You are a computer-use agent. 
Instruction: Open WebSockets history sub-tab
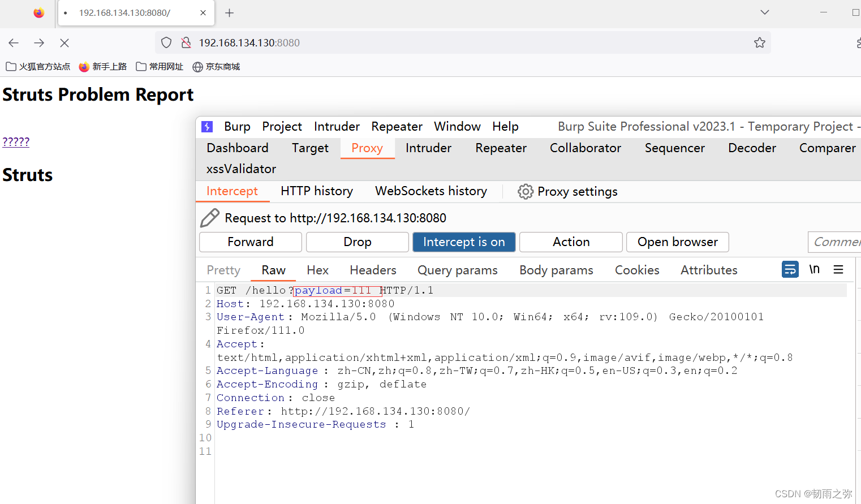click(x=431, y=191)
